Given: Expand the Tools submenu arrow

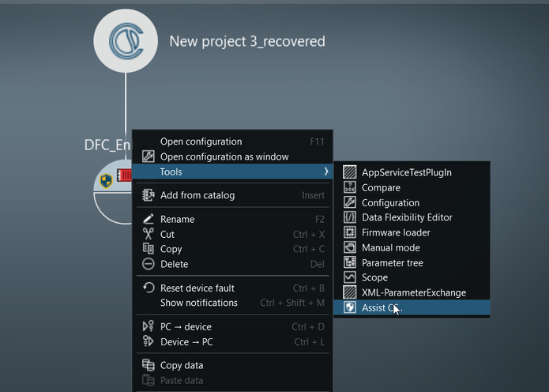Looking at the screenshot, I should pyautogui.click(x=325, y=171).
